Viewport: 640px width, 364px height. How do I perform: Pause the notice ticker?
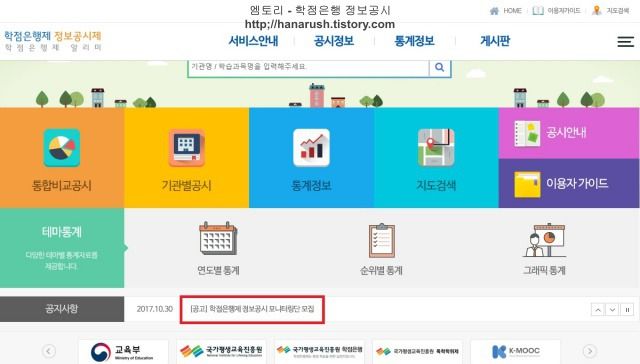(627, 310)
